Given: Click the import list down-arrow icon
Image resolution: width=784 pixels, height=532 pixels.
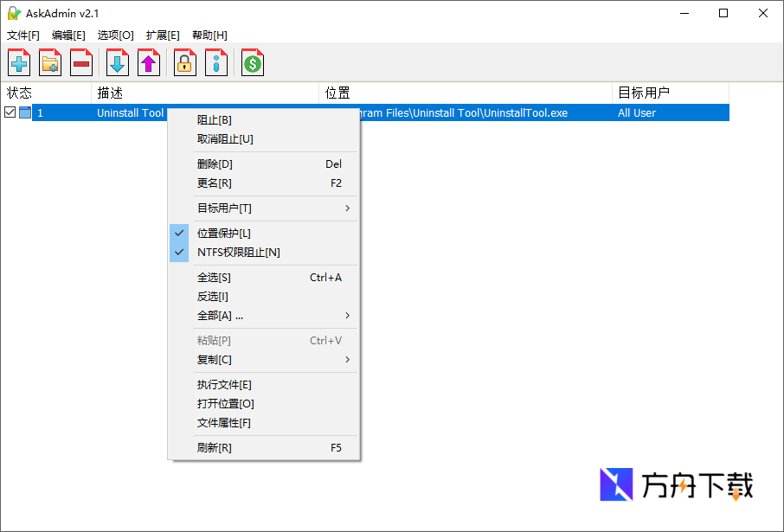Looking at the screenshot, I should click(116, 62).
